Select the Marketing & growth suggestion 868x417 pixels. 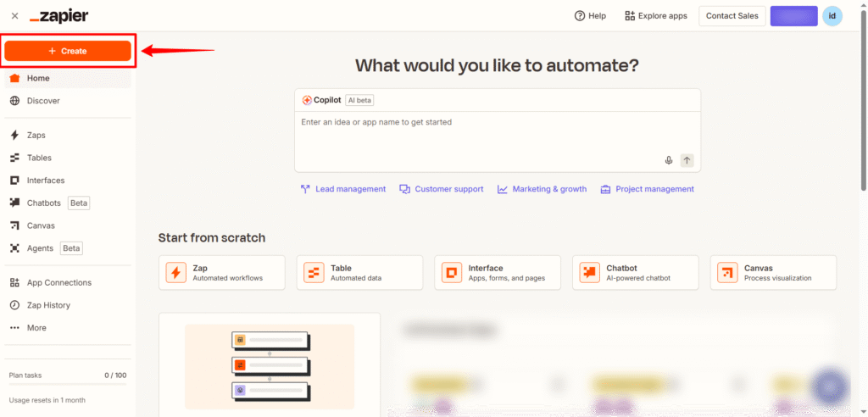[x=542, y=189]
